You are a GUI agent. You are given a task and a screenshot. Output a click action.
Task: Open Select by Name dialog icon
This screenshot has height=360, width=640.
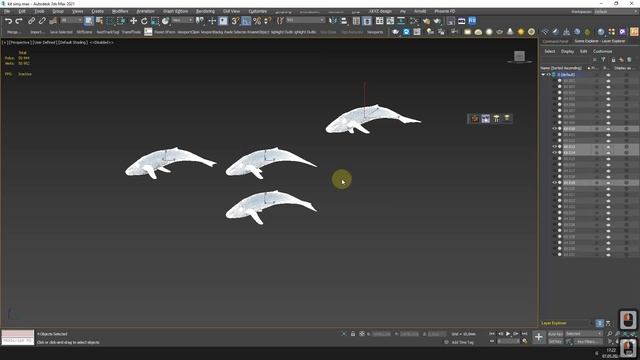99,21
